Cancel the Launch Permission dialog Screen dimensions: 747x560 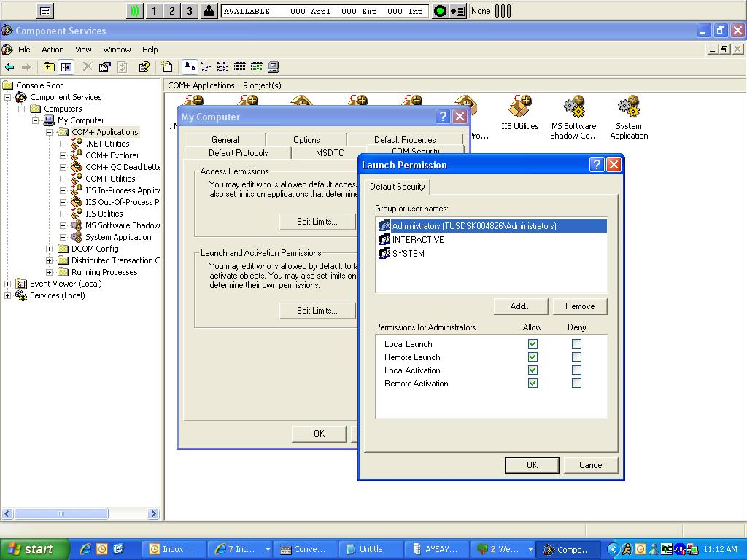click(591, 465)
